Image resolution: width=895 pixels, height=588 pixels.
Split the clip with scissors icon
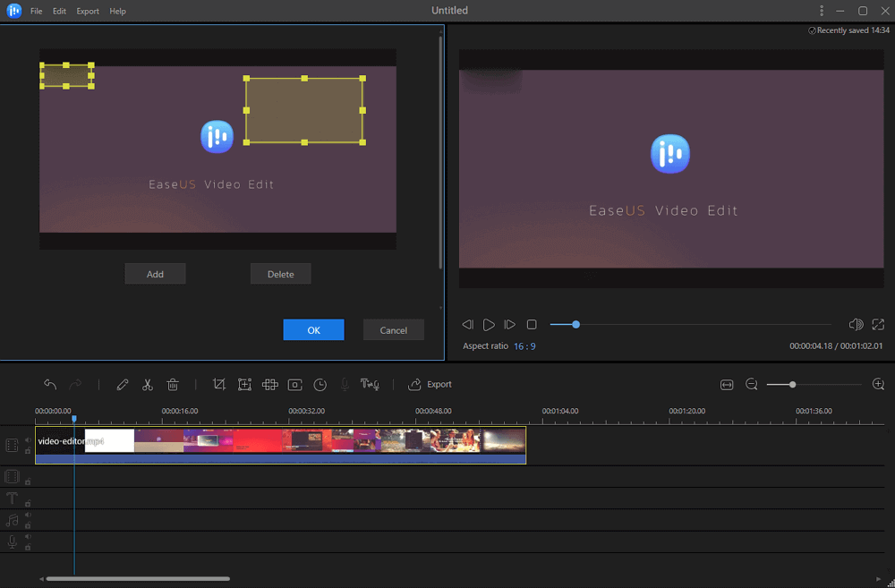pos(148,384)
